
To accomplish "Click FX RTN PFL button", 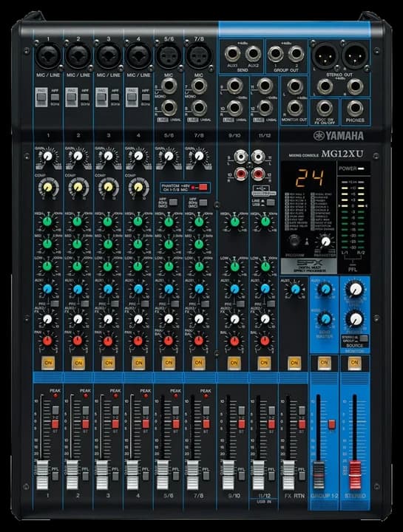I will click(302, 476).
